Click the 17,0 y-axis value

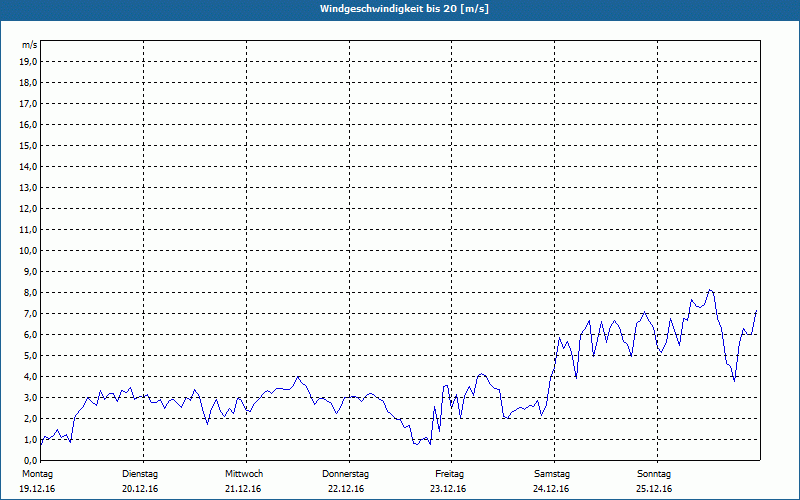tap(28, 104)
